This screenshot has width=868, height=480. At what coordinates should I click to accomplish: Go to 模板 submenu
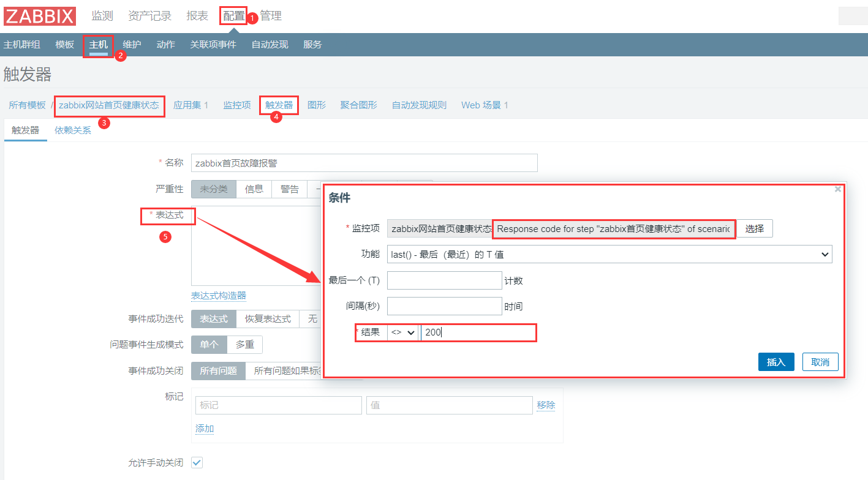tap(65, 45)
